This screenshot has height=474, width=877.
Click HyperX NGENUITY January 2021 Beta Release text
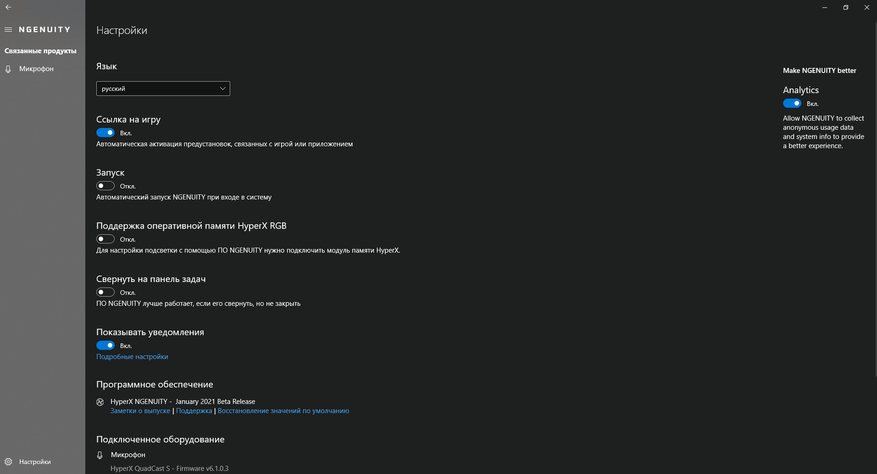182,402
